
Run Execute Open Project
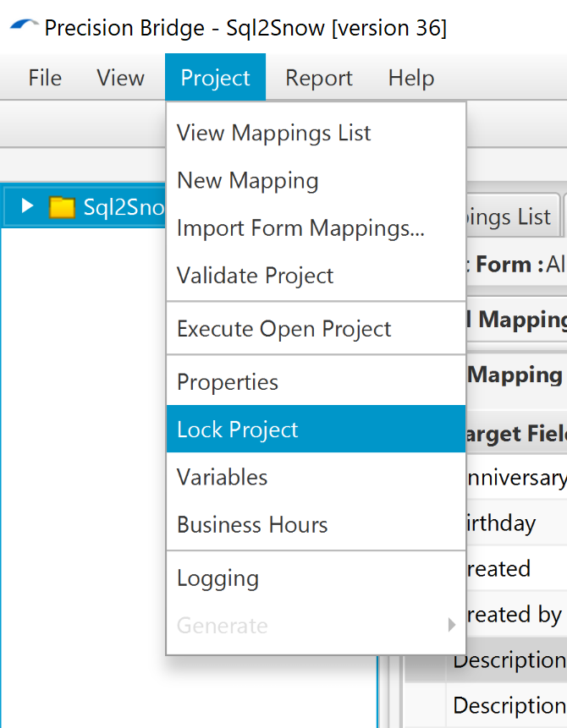coord(316,329)
